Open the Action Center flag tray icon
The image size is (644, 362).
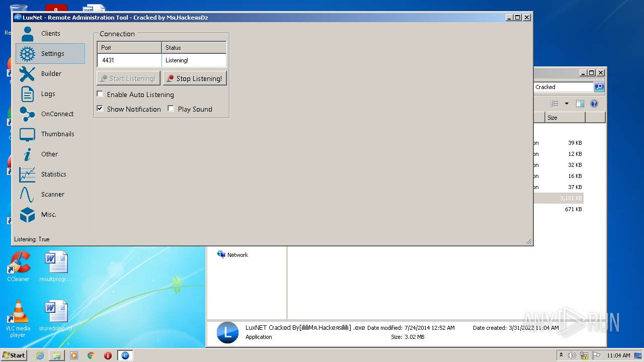point(596,355)
